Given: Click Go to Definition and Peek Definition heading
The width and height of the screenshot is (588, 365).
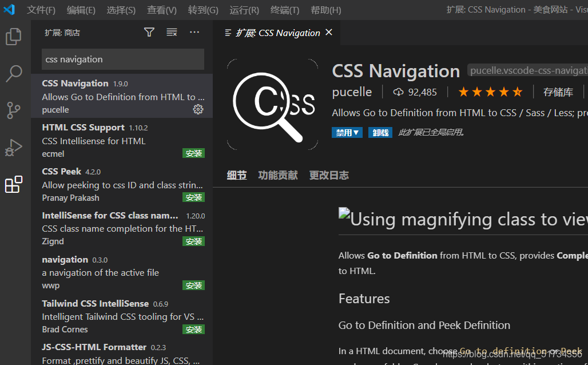Looking at the screenshot, I should tap(424, 325).
